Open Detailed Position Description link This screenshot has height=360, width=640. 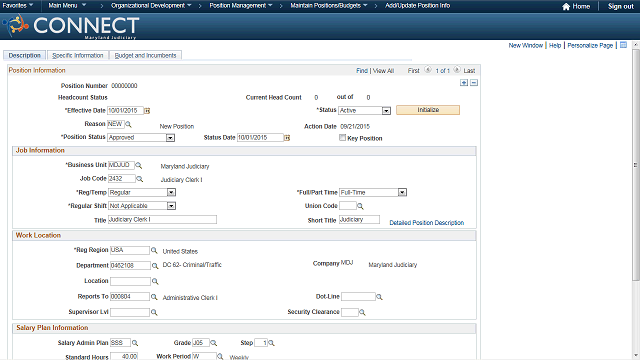click(427, 223)
